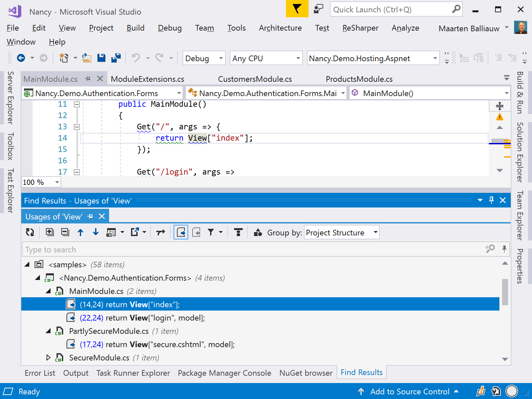532x399 pixels.
Task: Collapse the PartlySecureModule.cs node
Action: click(x=49, y=331)
